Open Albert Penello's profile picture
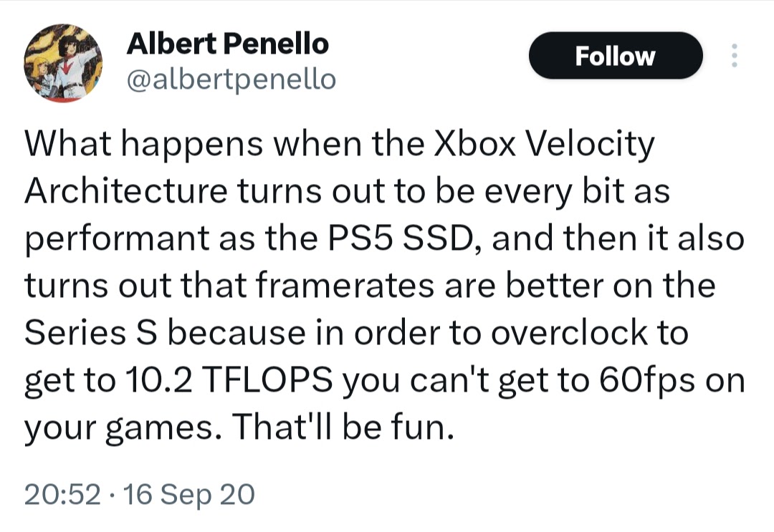 tap(62, 62)
